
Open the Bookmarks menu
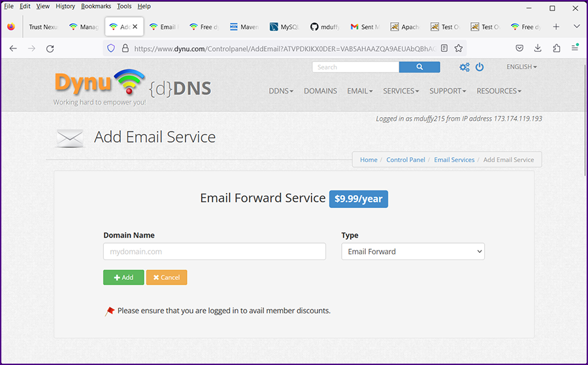click(x=96, y=7)
